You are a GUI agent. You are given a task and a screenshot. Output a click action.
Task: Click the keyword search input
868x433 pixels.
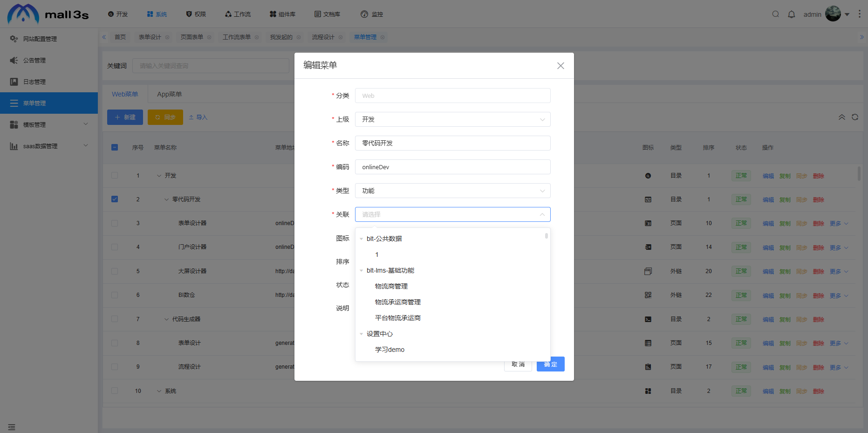(x=211, y=66)
